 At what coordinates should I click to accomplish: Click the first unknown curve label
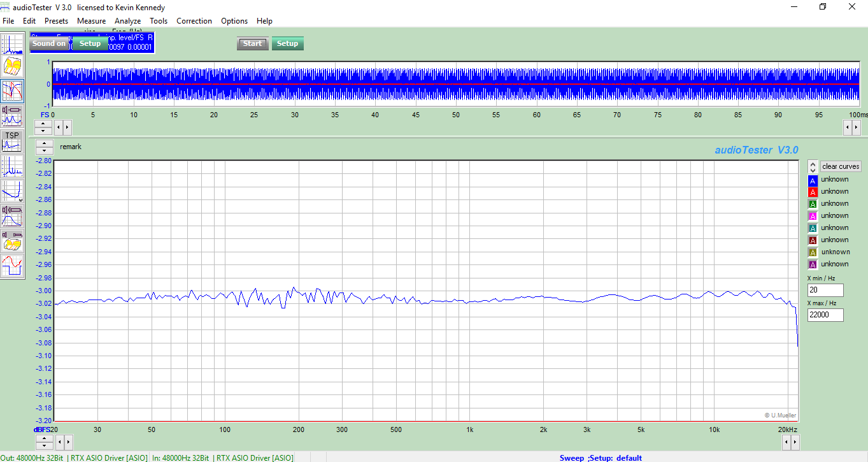pos(834,180)
